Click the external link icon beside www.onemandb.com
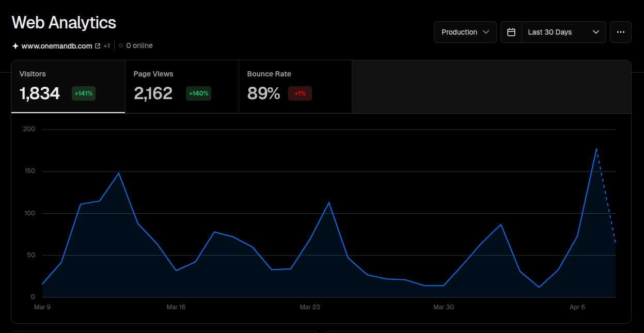The image size is (644, 333). point(98,46)
